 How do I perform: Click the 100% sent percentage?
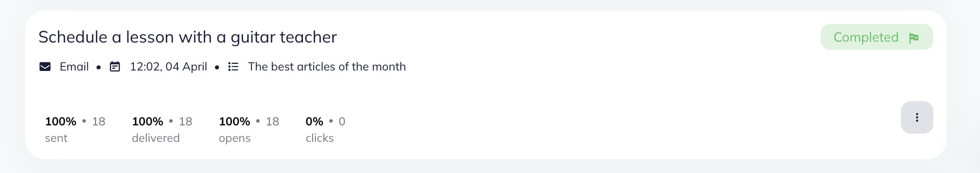click(61, 121)
